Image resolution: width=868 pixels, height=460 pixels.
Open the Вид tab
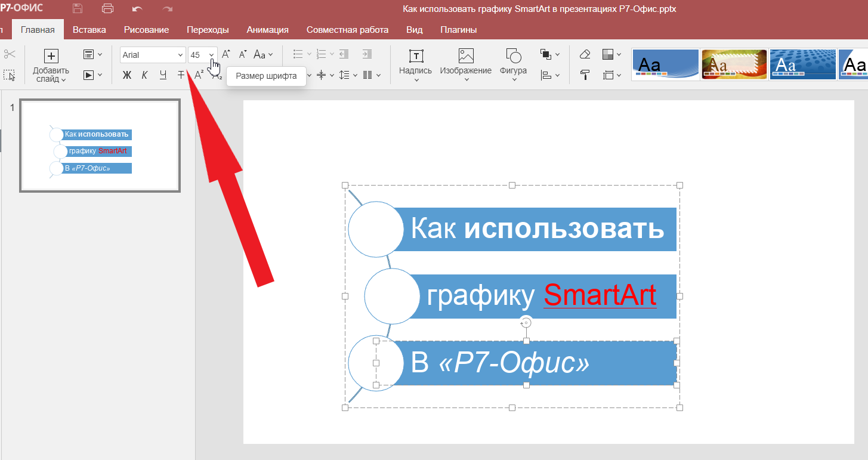[415, 30]
